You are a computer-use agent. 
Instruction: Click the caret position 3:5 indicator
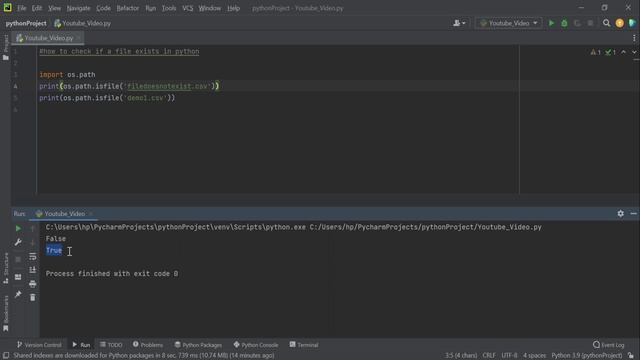click(461, 356)
